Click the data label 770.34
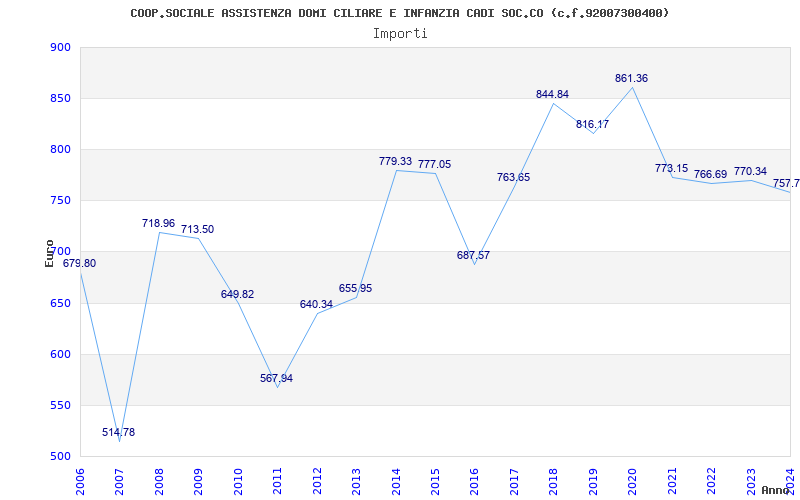Screen dimensions: 800x500 tap(751, 171)
